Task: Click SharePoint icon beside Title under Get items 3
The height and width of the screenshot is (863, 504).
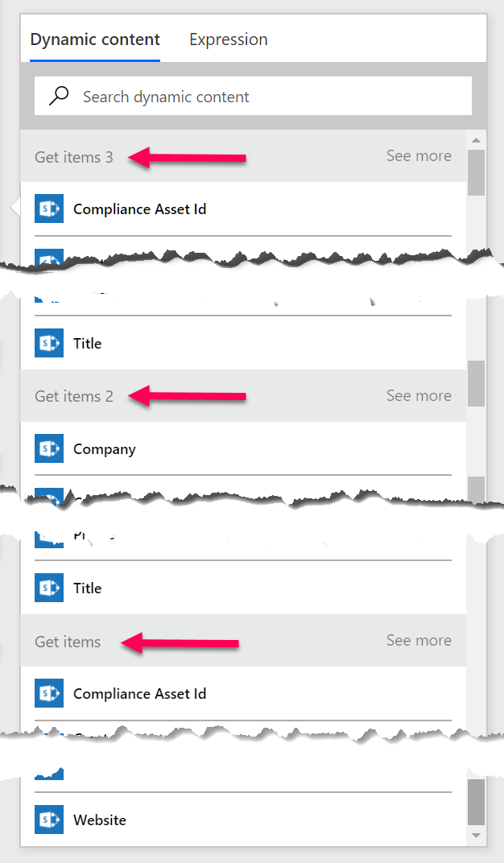Action: (x=48, y=344)
